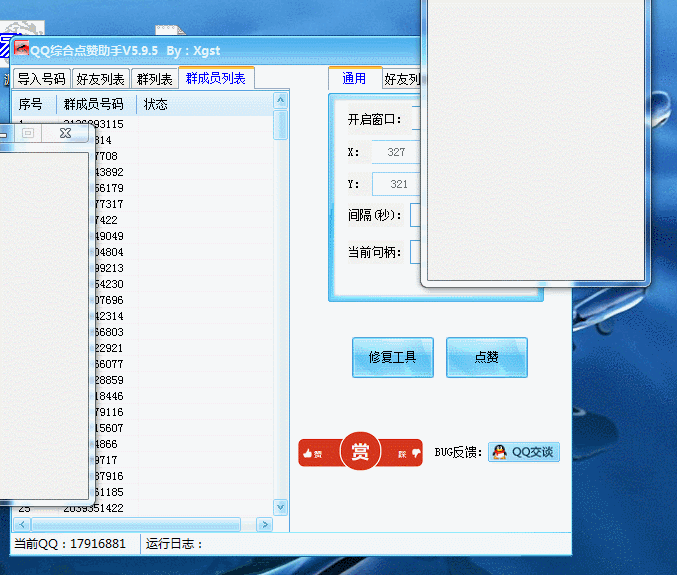Click the 修复工具 button

(x=392, y=357)
